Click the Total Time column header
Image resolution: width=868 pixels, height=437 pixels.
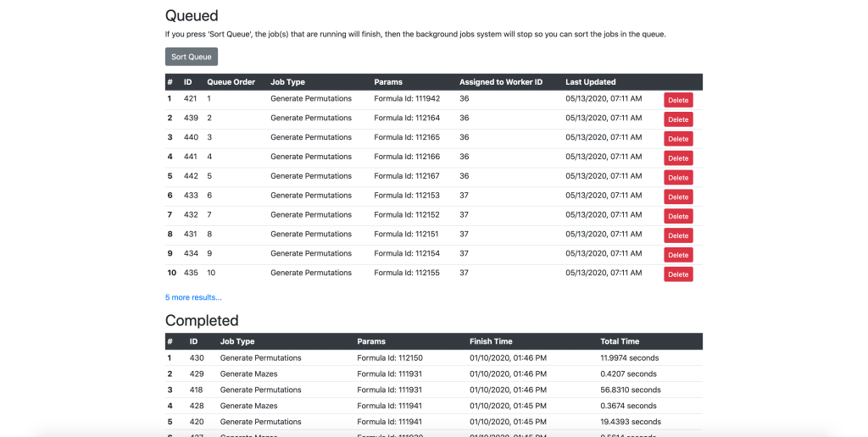[620, 341]
